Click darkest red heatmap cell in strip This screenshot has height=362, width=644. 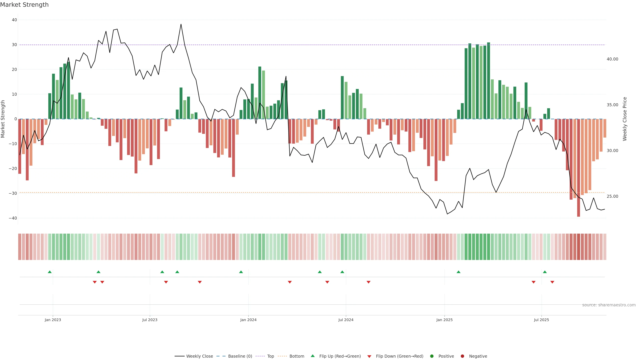click(578, 247)
